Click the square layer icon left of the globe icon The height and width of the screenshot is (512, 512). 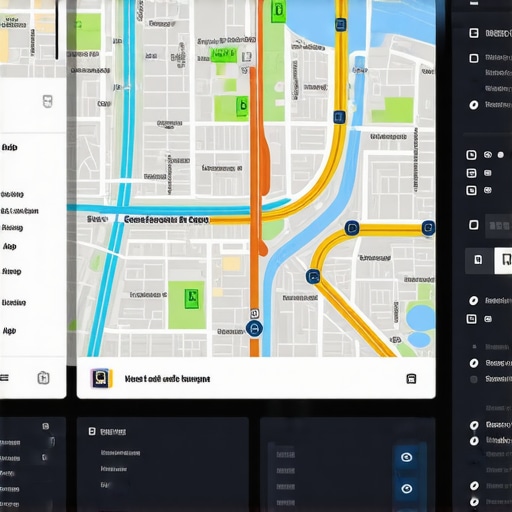[471, 155]
